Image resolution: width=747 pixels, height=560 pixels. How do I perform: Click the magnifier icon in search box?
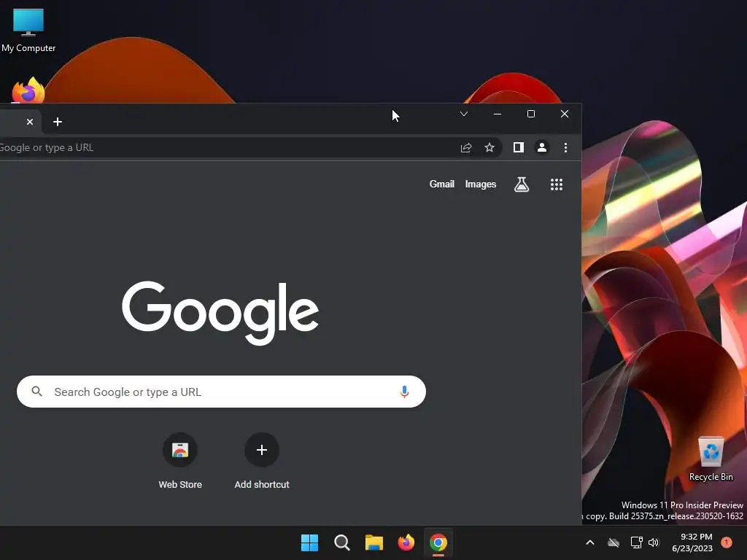36,392
